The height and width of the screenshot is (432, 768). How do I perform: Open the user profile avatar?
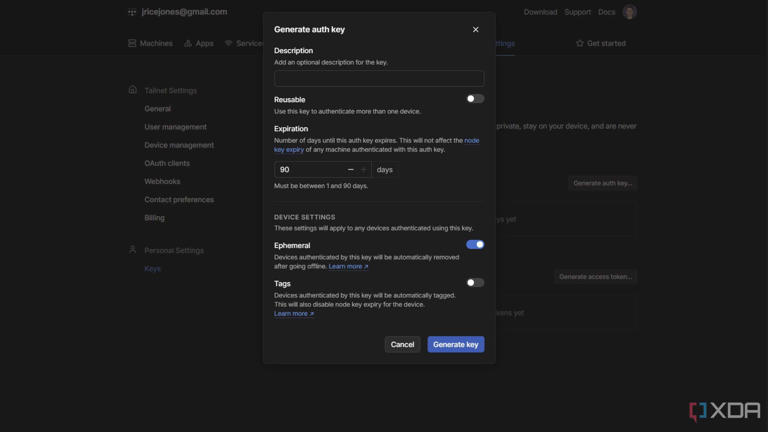629,12
